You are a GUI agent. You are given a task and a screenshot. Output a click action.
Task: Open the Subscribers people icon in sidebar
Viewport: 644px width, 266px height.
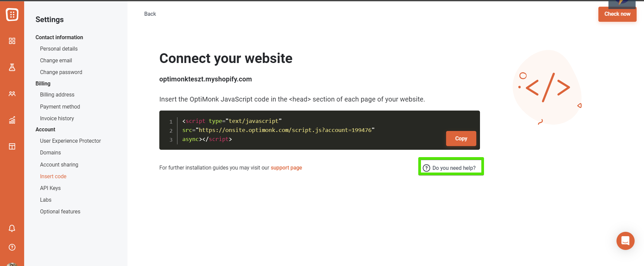(12, 94)
